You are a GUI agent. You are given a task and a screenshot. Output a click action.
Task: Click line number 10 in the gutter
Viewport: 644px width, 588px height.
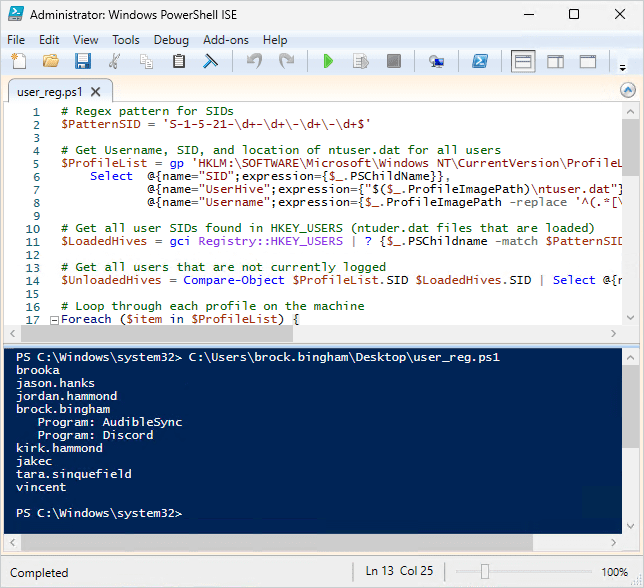click(33, 229)
